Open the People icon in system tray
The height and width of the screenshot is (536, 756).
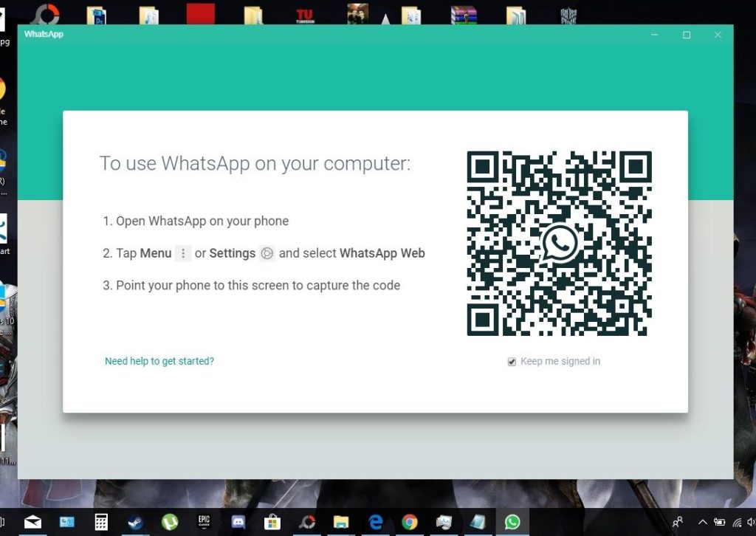click(x=678, y=522)
